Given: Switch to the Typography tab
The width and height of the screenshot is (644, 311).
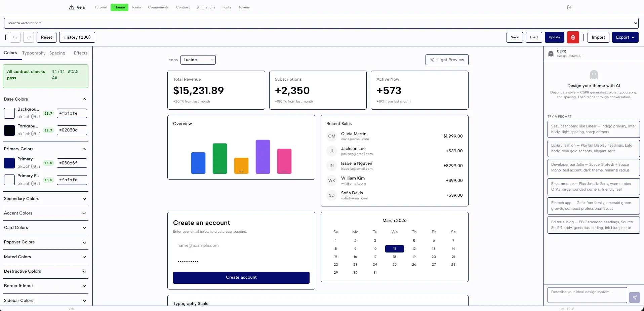Looking at the screenshot, I should [x=34, y=53].
